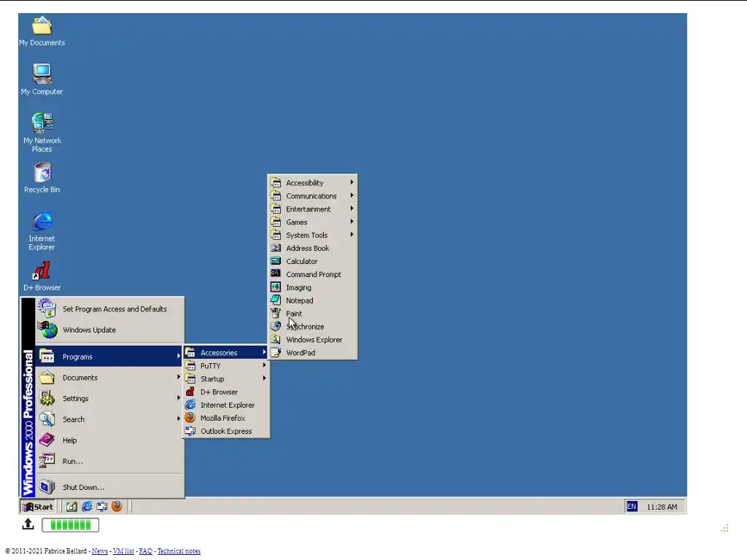Open My Network Places desktop icon
Viewport: 747px width, 560px height.
[42, 132]
